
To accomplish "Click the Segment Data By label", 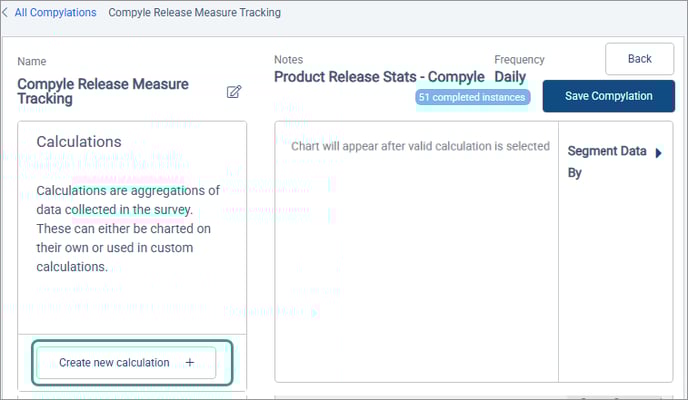I will tap(606, 162).
